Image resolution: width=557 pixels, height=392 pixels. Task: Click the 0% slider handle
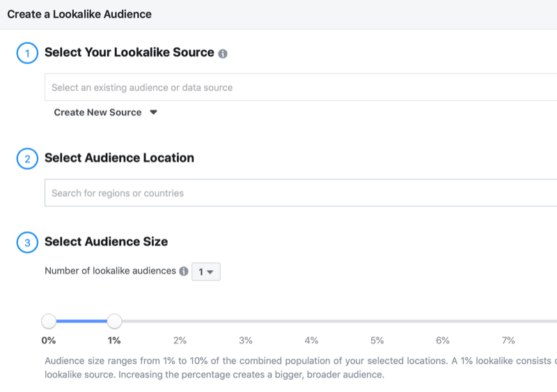pos(49,321)
